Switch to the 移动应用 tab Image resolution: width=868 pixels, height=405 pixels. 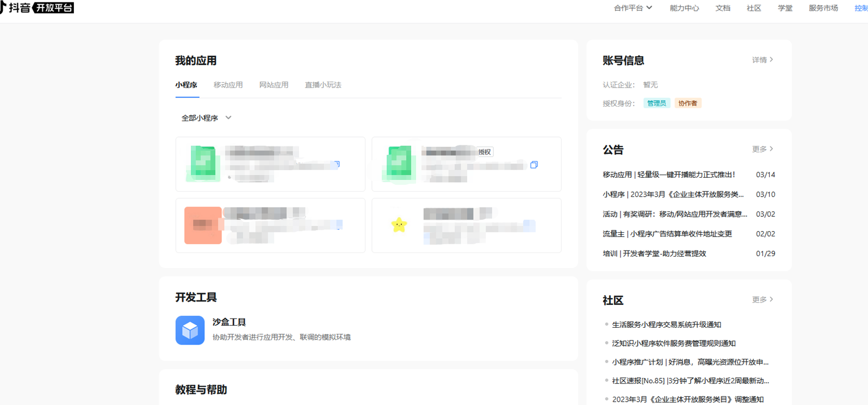click(x=228, y=85)
